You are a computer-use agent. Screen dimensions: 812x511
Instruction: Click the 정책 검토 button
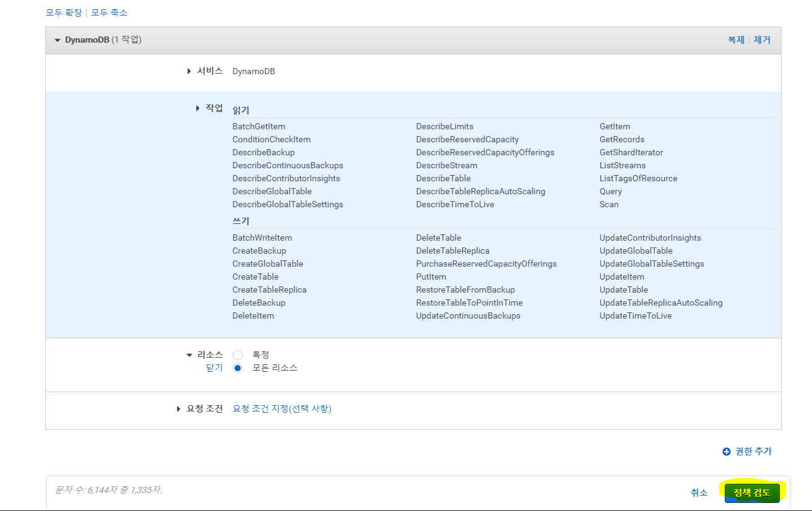point(752,492)
